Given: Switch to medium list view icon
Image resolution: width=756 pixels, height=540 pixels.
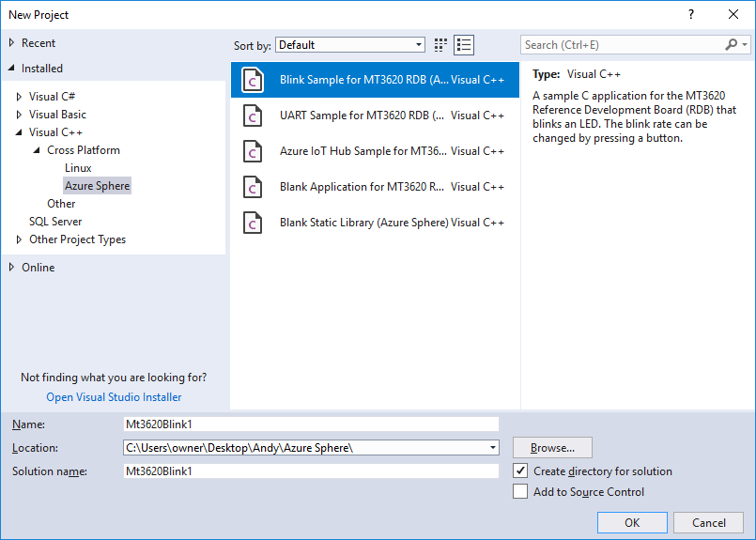Looking at the screenshot, I should tap(464, 45).
